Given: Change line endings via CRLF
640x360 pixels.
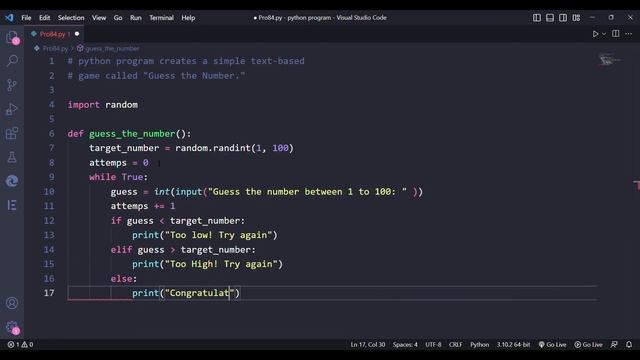Looking at the screenshot, I should coord(456,344).
